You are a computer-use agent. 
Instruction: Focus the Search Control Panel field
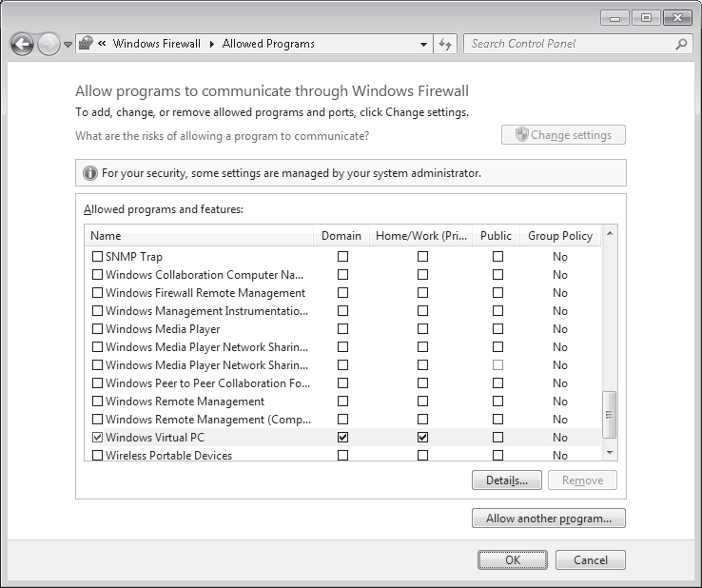pyautogui.click(x=571, y=44)
